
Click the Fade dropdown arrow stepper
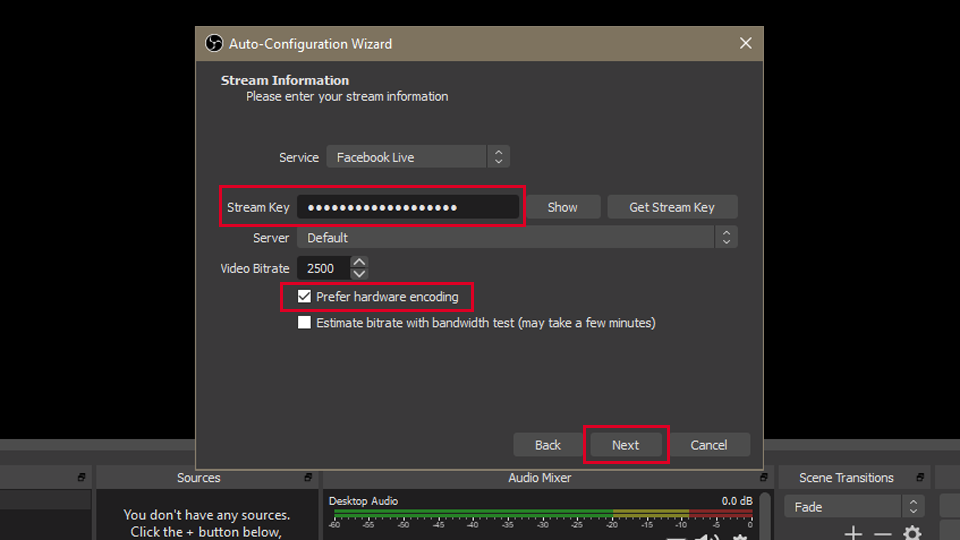coord(913,506)
